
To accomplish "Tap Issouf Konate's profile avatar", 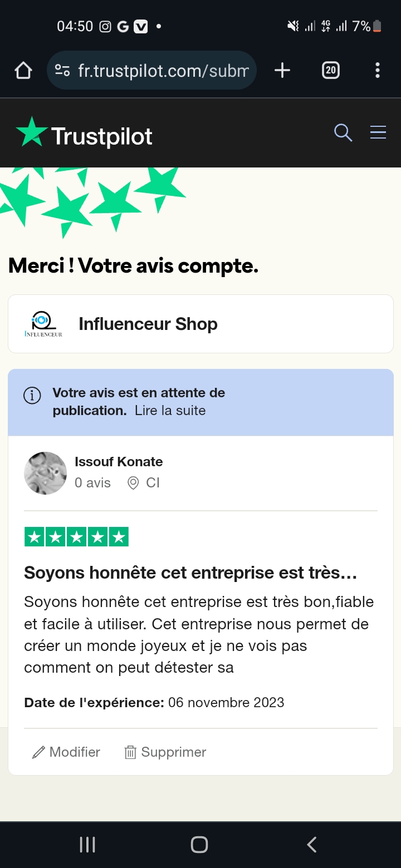I will click(46, 473).
